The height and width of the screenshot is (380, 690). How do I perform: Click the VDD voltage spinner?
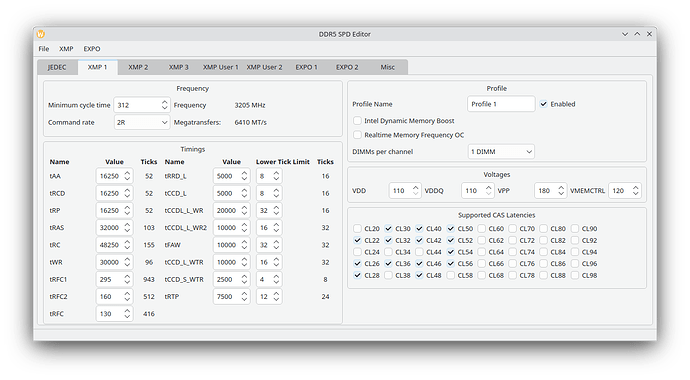pyautogui.click(x=405, y=190)
